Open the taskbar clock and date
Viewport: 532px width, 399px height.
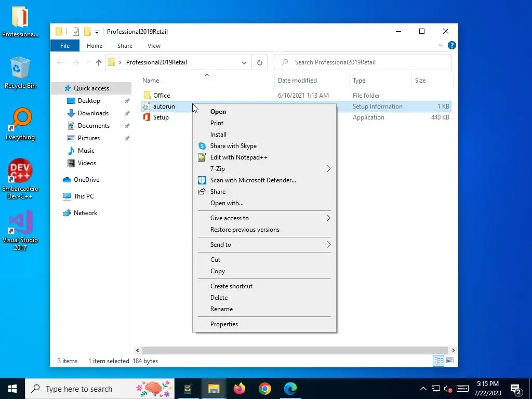point(487,389)
